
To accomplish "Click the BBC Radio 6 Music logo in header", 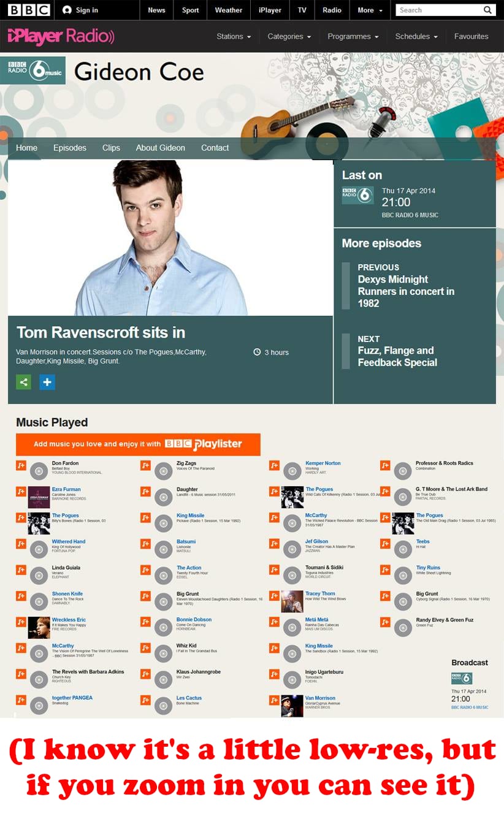I will click(x=33, y=71).
